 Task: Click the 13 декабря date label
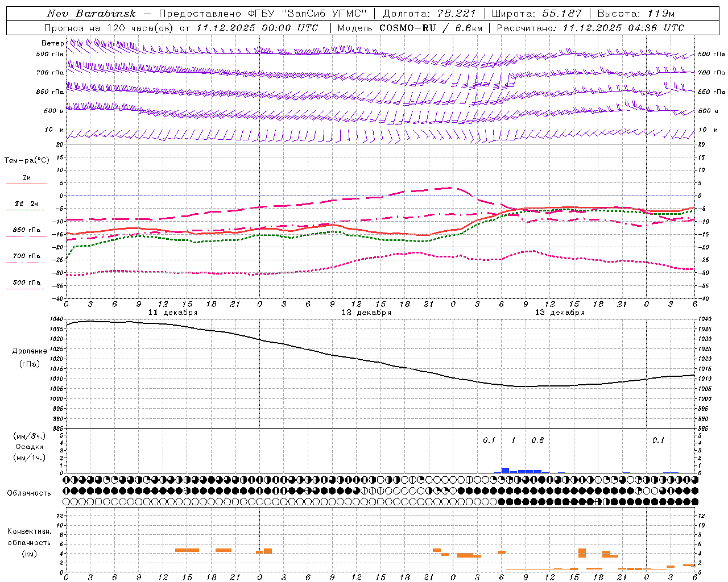[560, 313]
